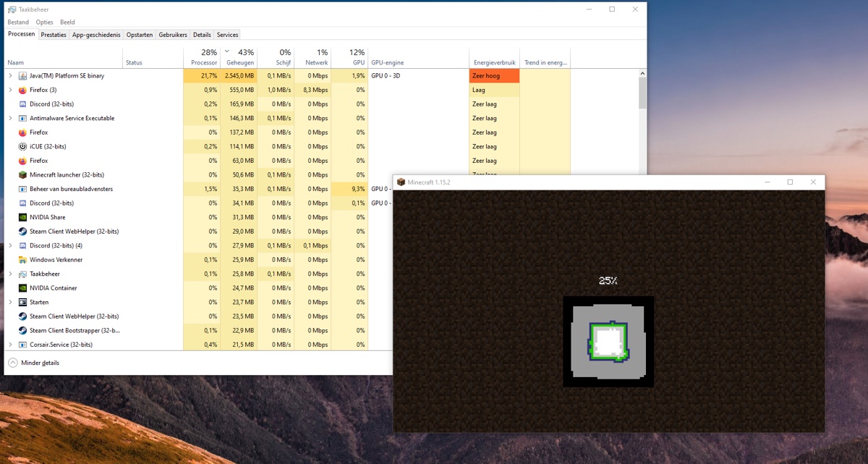The image size is (868, 464).
Task: Expand the Starten process row
Action: click(10, 302)
